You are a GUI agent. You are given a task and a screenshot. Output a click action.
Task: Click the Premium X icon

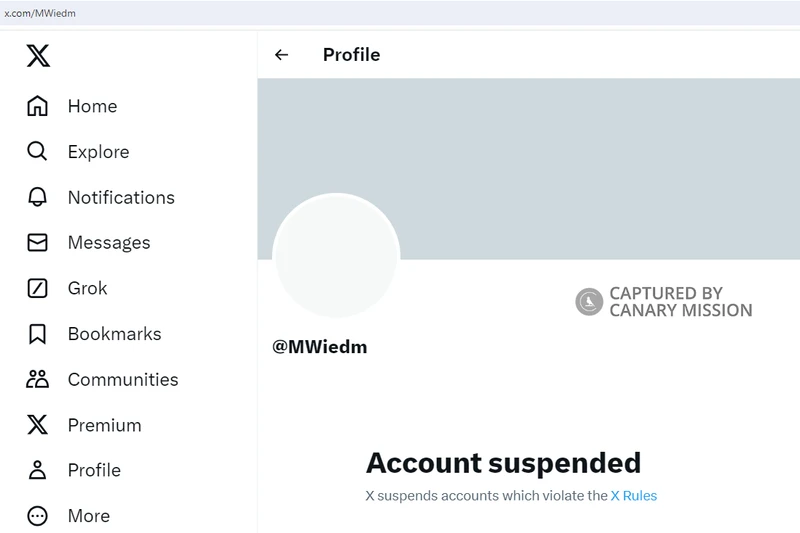tap(37, 424)
